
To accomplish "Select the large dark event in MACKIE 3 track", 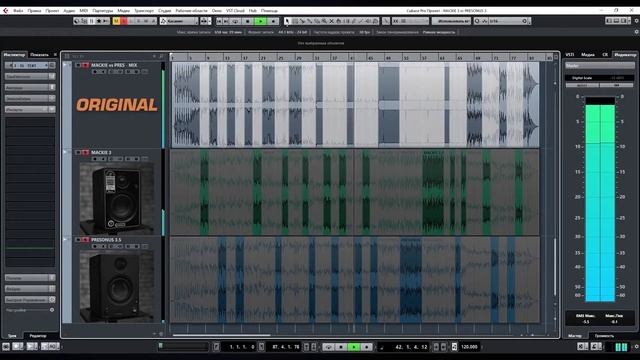I will pos(433,192).
